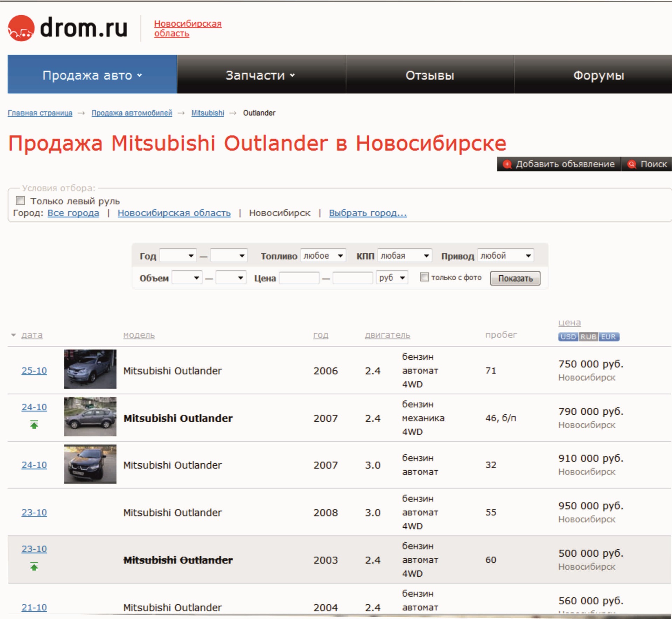Viewport: 672px width, 619px height.
Task: Click the 950 000 руб. price
Action: click(591, 506)
